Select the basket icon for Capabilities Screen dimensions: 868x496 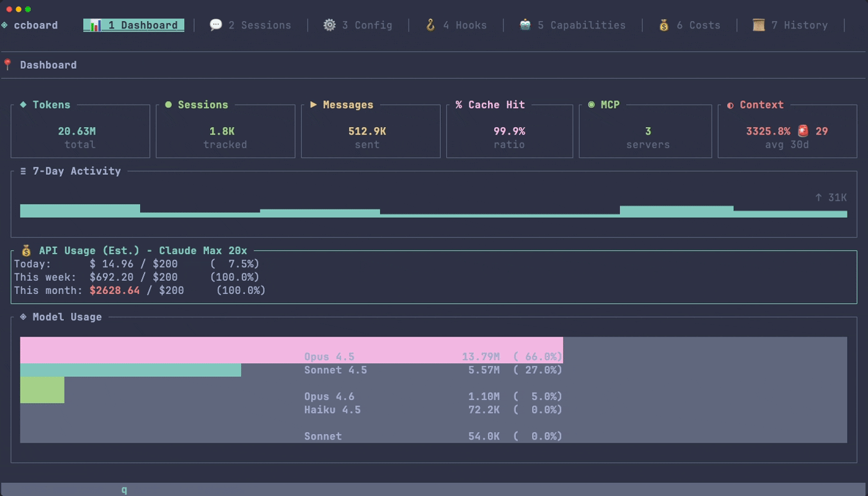(526, 25)
